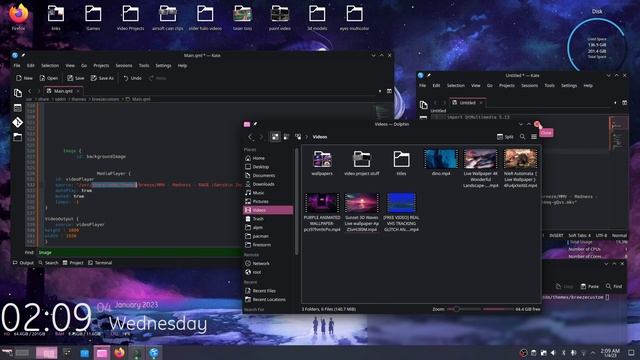Image resolution: width=640 pixels, height=360 pixels.
Task: Open Projects menu in Main.qml Kate window
Action: pos(101,65)
